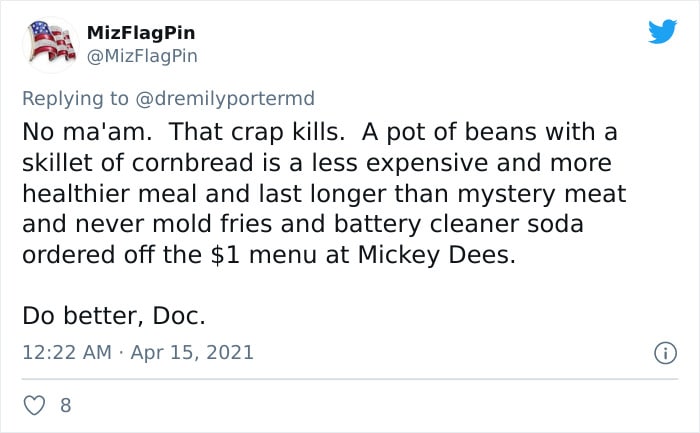Like the tweet with the heart icon
700x433 pixels.
[x=34, y=405]
